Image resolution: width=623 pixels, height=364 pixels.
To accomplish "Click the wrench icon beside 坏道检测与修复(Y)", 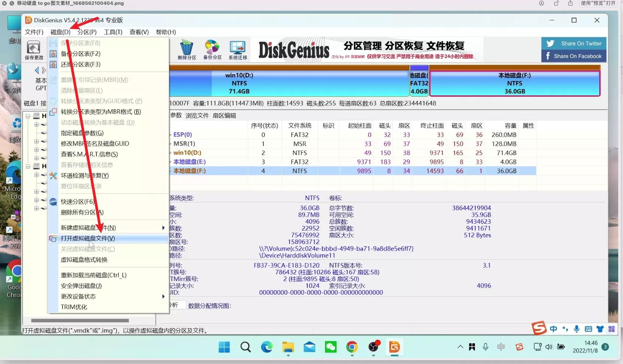I will coord(52,176).
